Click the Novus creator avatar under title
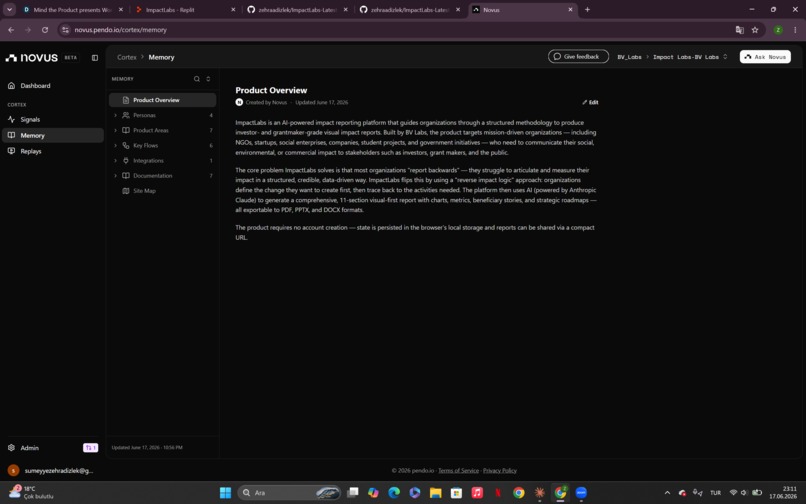 [239, 102]
